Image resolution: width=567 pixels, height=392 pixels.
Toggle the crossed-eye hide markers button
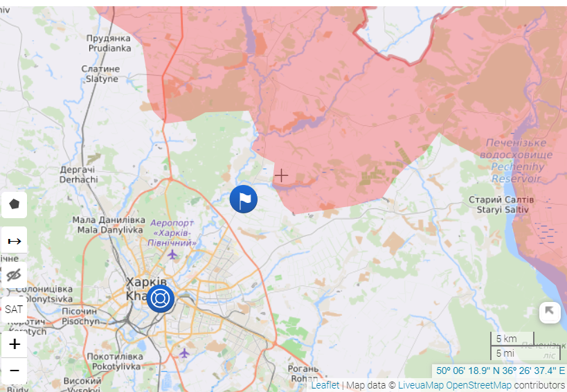[14, 275]
